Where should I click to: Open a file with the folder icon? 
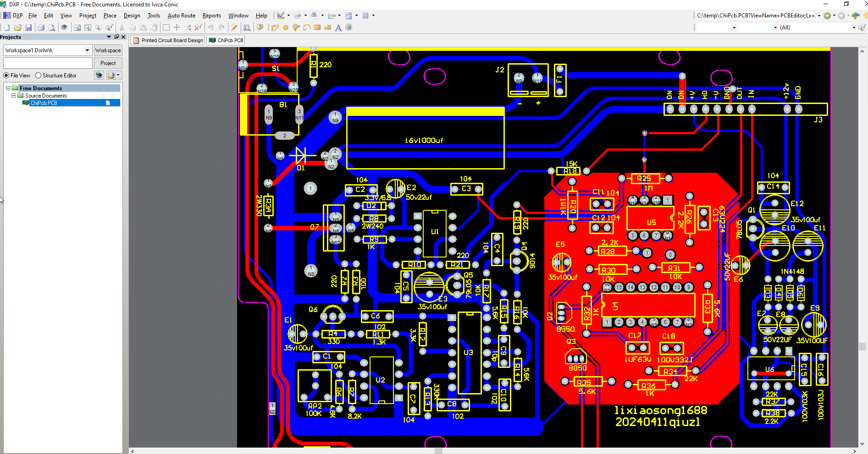click(x=18, y=27)
